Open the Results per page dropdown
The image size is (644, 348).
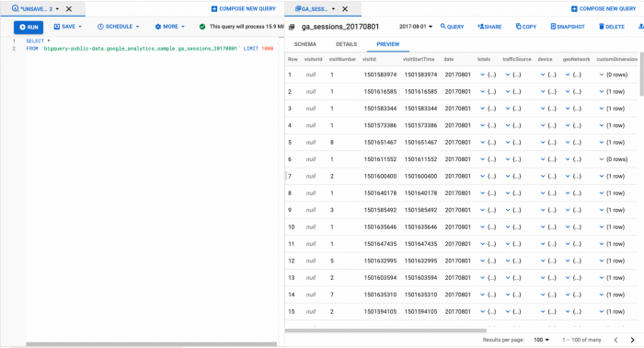[541, 340]
